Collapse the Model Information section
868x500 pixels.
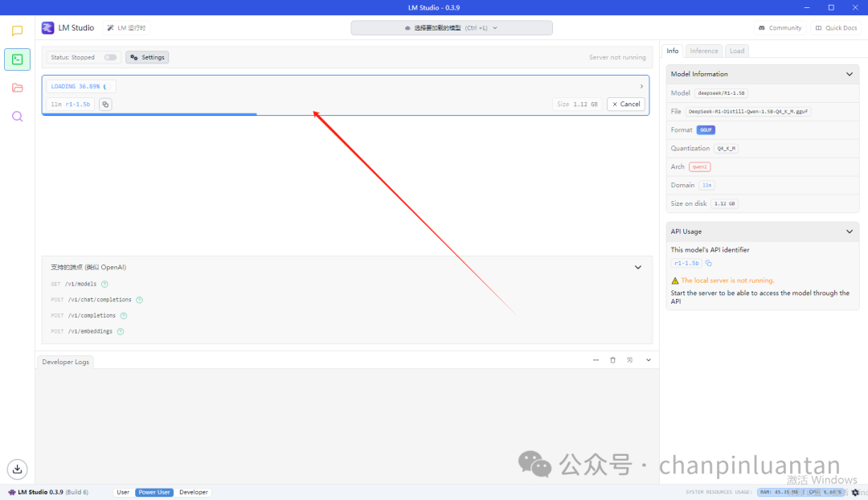[x=850, y=74]
